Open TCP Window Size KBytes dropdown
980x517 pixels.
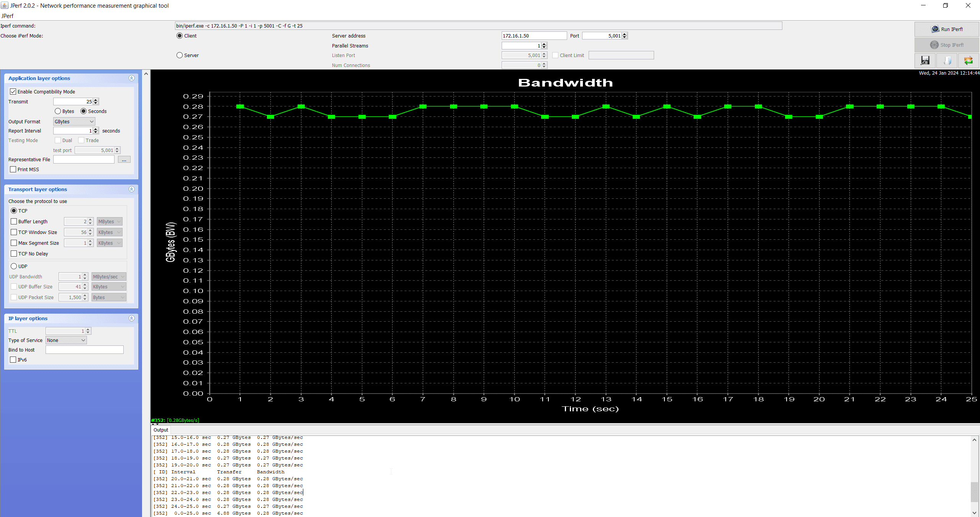coord(110,232)
